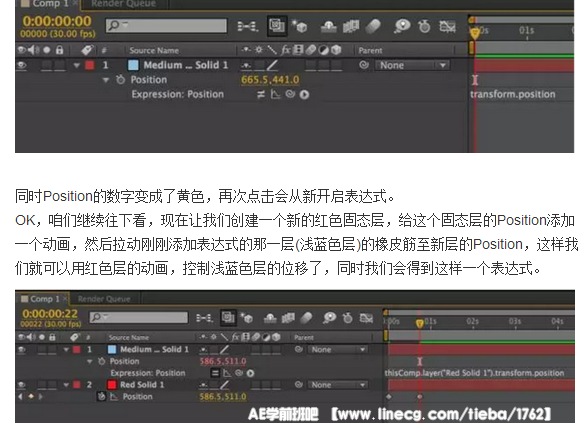584x431 pixels.
Task: Enable Draft 3D icon in the 0:00:00:22 timeline
Action: pyautogui.click(x=246, y=318)
